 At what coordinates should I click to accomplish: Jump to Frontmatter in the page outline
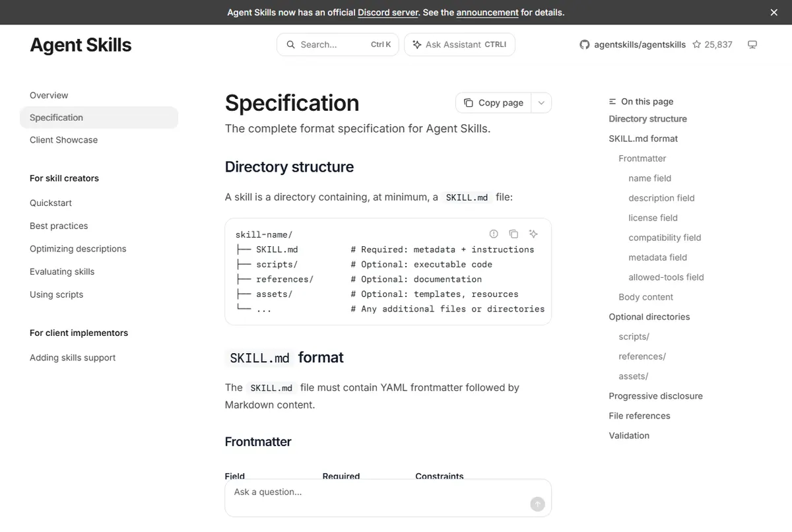pos(642,158)
